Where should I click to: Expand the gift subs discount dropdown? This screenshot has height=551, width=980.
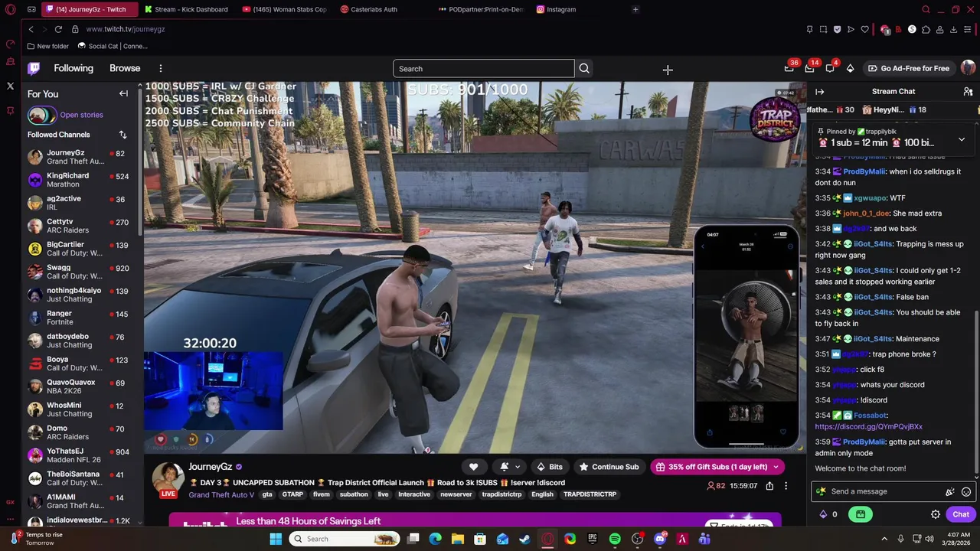pos(776,467)
